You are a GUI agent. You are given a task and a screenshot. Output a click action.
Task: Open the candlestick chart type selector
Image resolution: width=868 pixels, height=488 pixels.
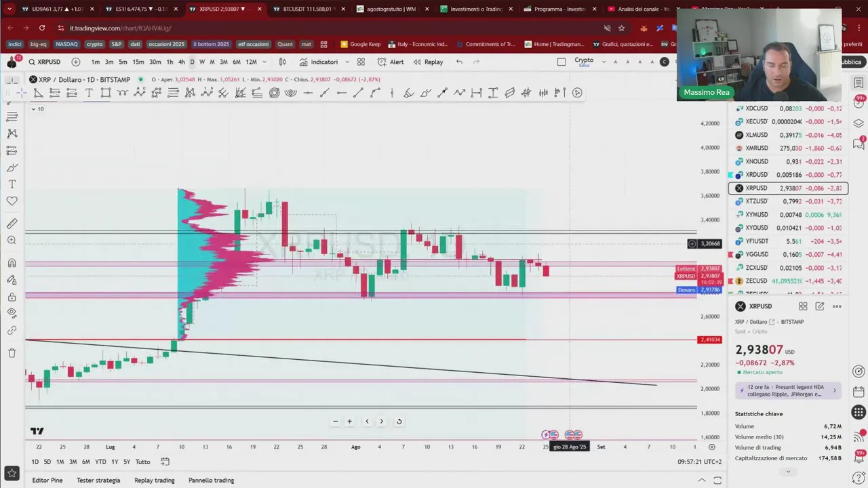tap(283, 62)
